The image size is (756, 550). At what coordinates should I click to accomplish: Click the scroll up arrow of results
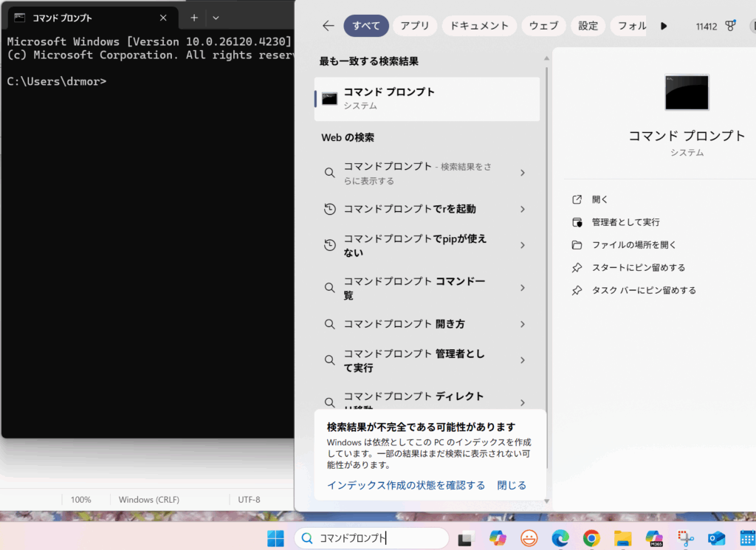tap(546, 58)
